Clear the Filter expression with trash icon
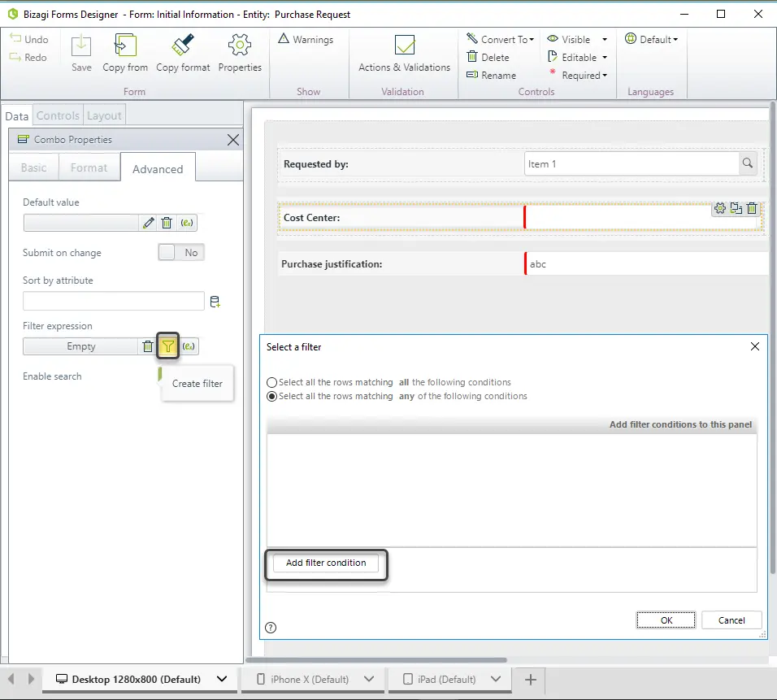The image size is (777, 700). [x=148, y=346]
